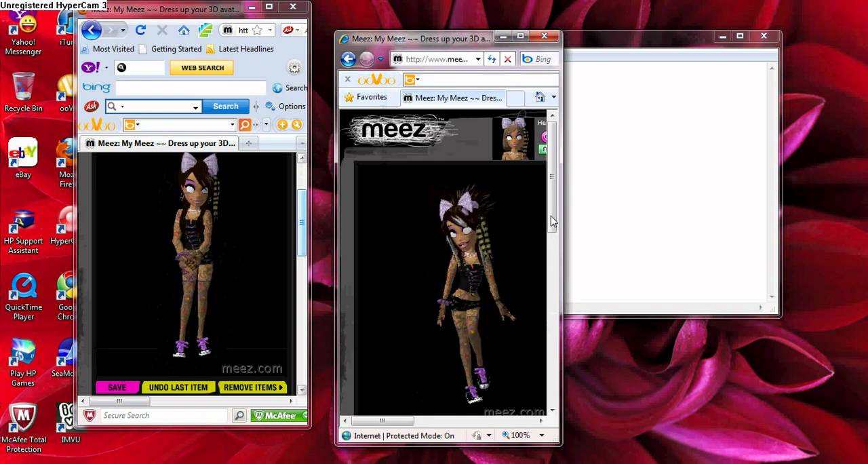Image resolution: width=868 pixels, height=464 pixels.
Task: Click Internet Explorer horizontal scrollbar thumb
Action: [x=382, y=421]
